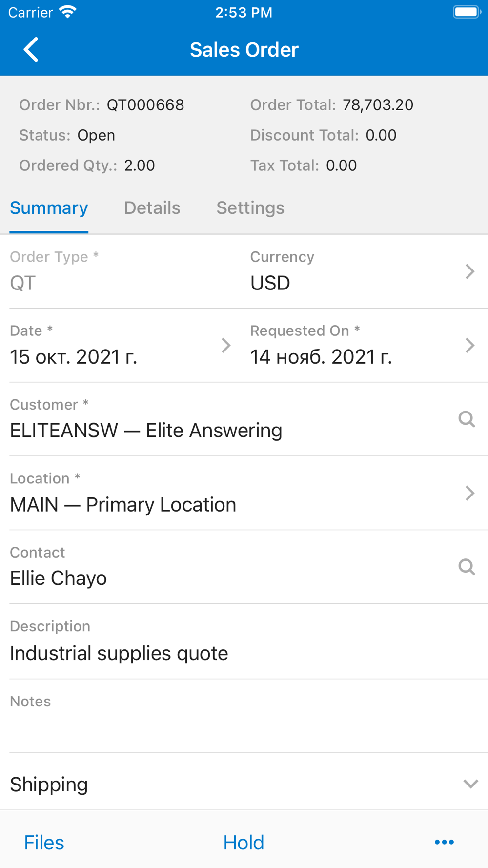Open the Requested On date chevron
The width and height of the screenshot is (488, 868).
point(469,345)
